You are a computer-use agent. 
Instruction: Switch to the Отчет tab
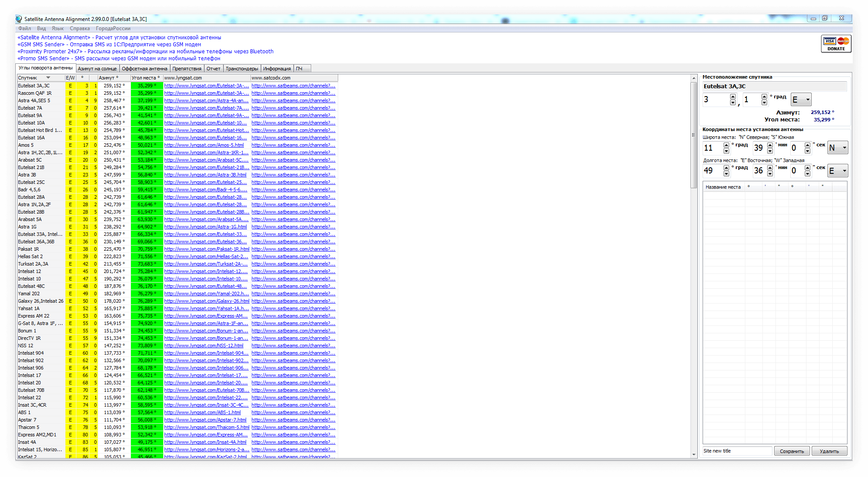(213, 69)
